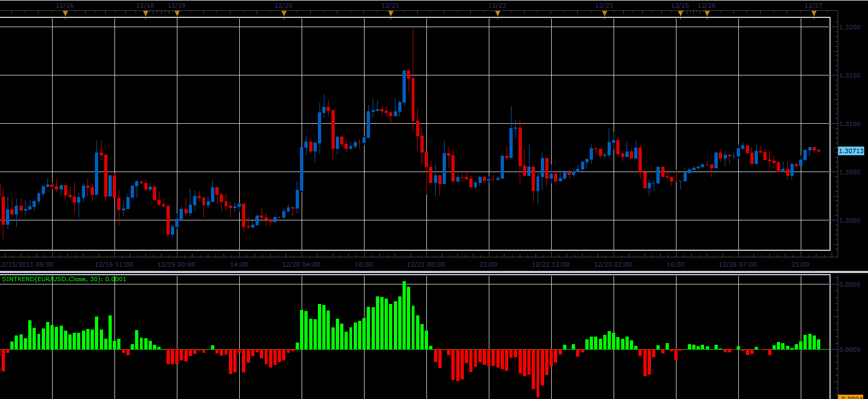Click the 1.3150 price axis label
This screenshot has width=868, height=399.
coord(850,75)
